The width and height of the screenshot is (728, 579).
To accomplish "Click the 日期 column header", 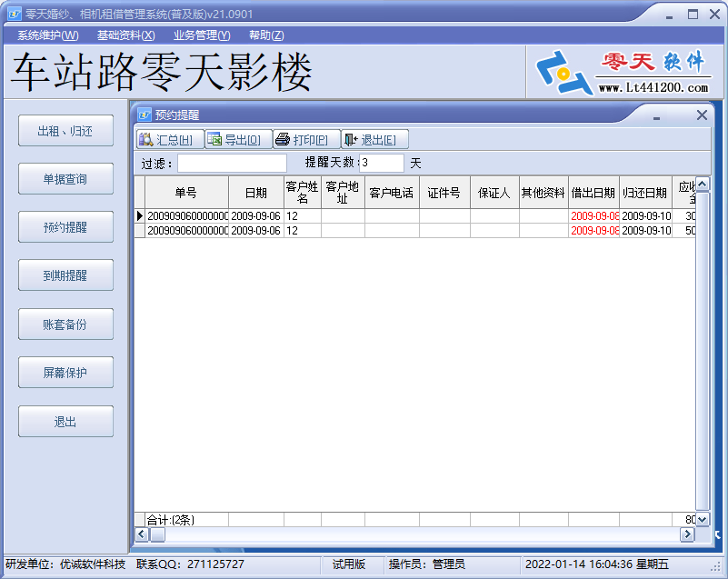I will [x=256, y=192].
